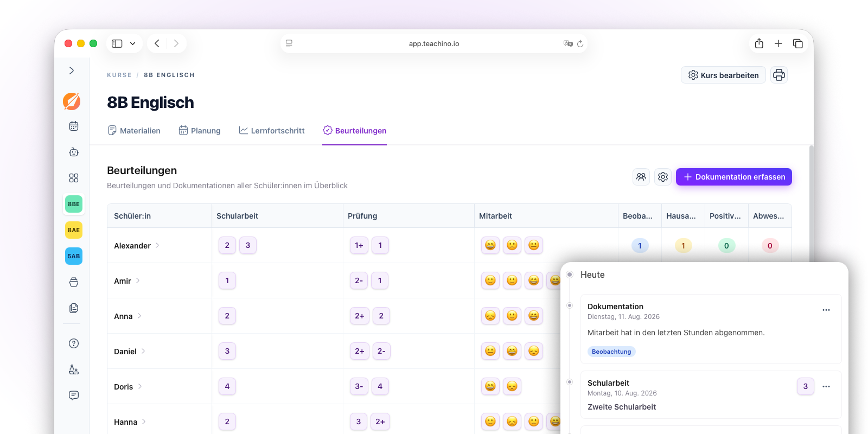The width and height of the screenshot is (868, 434).
Task: Open the Lernfortschritt tab
Action: 272,131
